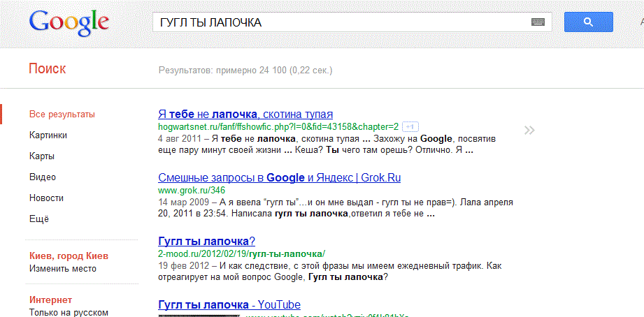Click Изменить место to change location

coord(63,269)
